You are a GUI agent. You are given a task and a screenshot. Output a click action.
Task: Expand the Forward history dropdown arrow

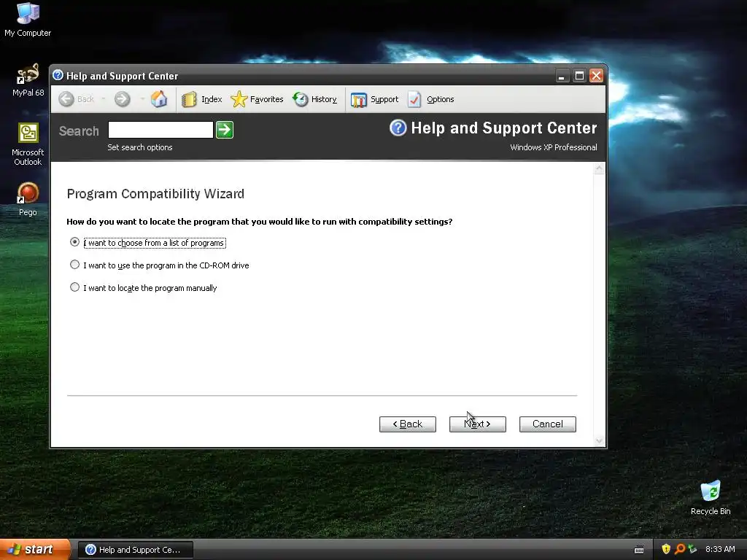(142, 99)
